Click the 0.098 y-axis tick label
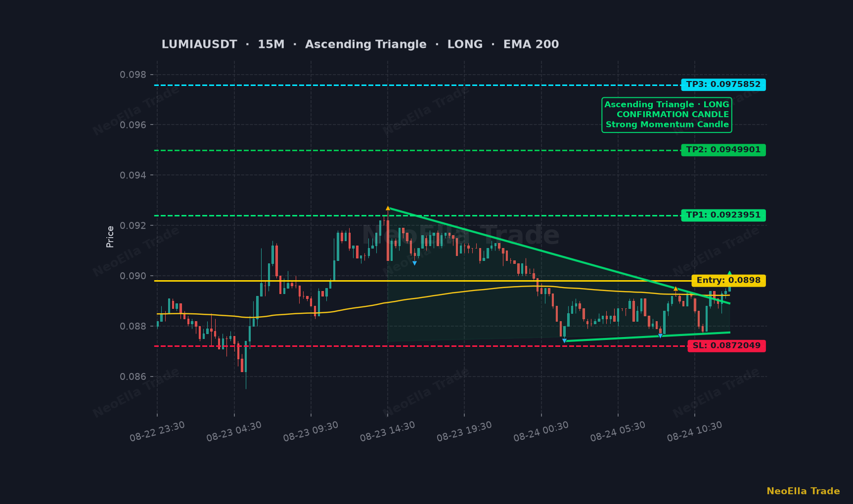853x504 pixels. [x=133, y=75]
